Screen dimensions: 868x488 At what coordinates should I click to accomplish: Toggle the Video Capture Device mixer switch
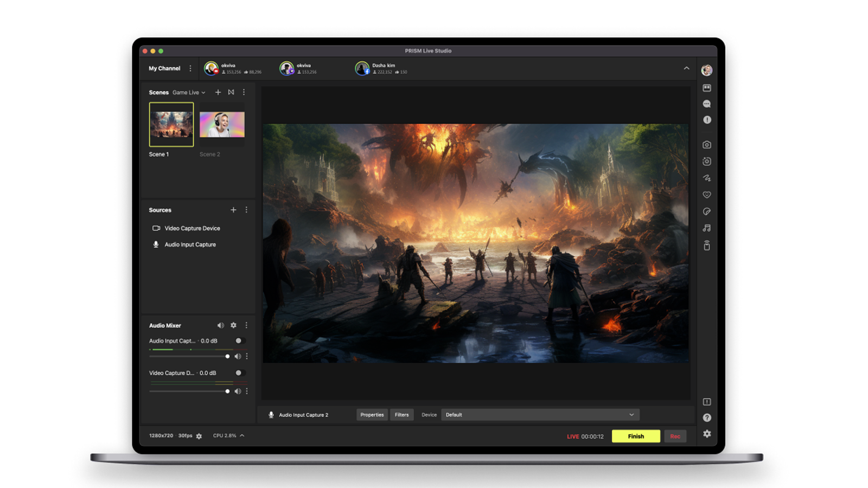point(240,373)
